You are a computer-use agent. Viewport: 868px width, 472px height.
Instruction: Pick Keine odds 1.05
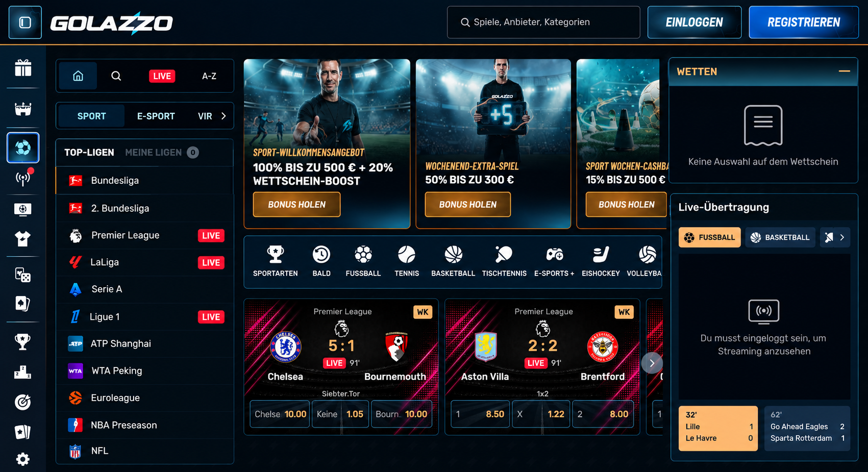[x=340, y=414]
